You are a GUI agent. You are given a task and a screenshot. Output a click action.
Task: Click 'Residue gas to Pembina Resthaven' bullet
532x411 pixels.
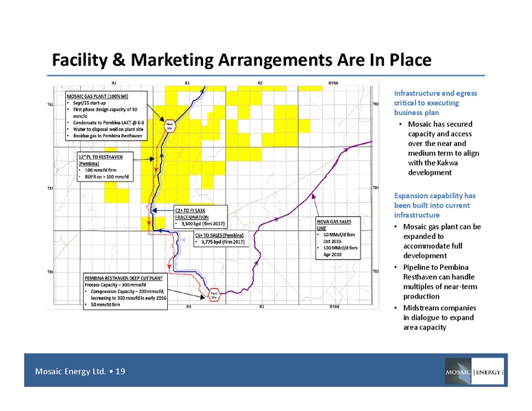tap(107, 136)
